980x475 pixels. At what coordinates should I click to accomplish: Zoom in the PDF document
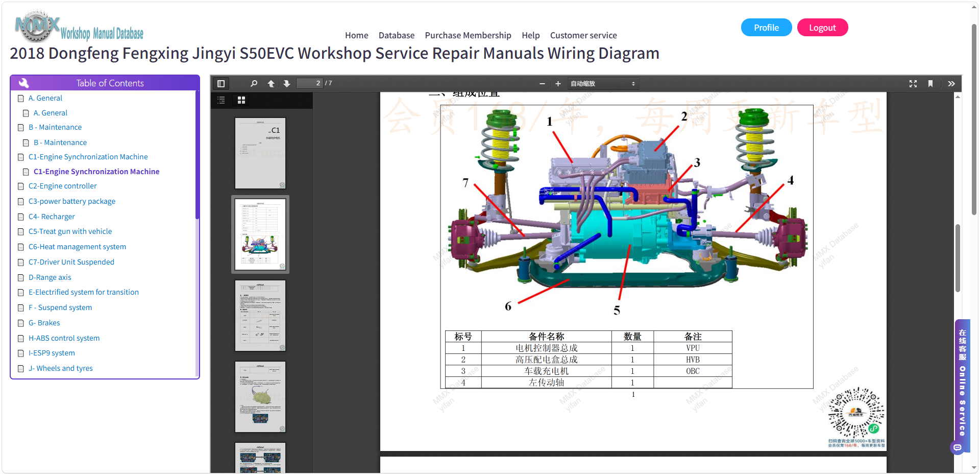point(558,84)
